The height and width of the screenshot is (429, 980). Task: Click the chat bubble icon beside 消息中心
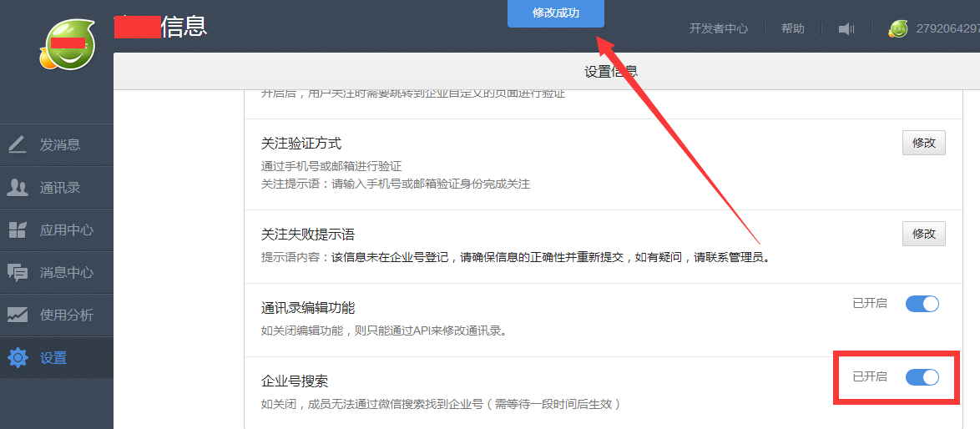[x=17, y=273]
